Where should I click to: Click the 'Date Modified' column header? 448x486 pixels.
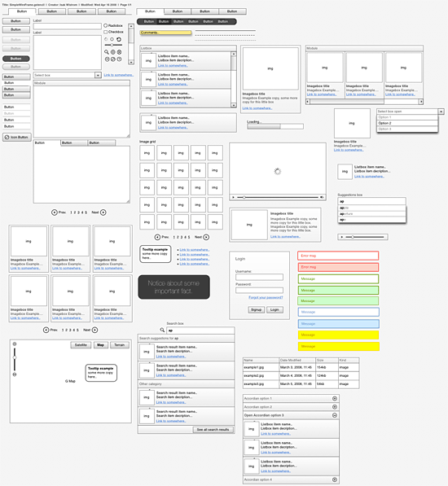(x=297, y=360)
